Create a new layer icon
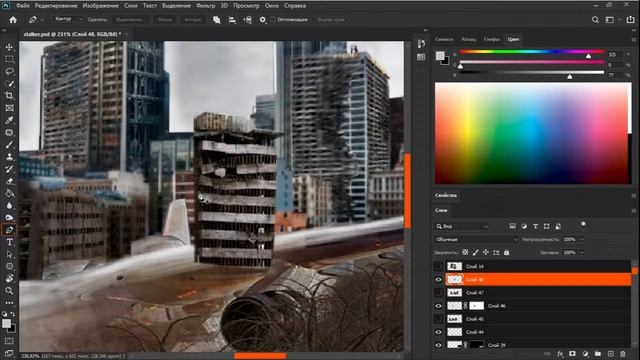The image size is (640, 360). 610,354
